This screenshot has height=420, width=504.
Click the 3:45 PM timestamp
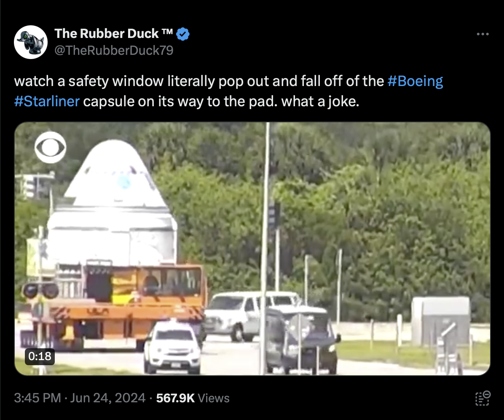38,398
